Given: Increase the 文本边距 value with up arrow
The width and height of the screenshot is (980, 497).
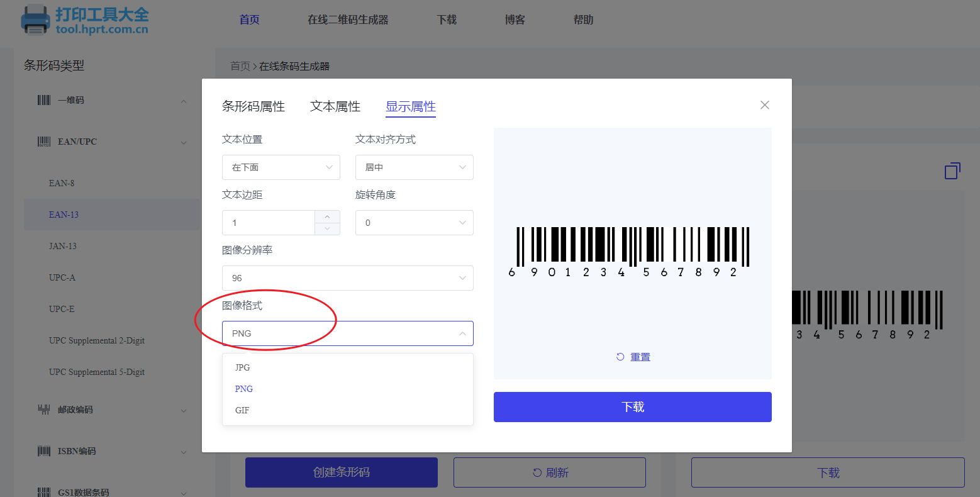Looking at the screenshot, I should tap(327, 216).
